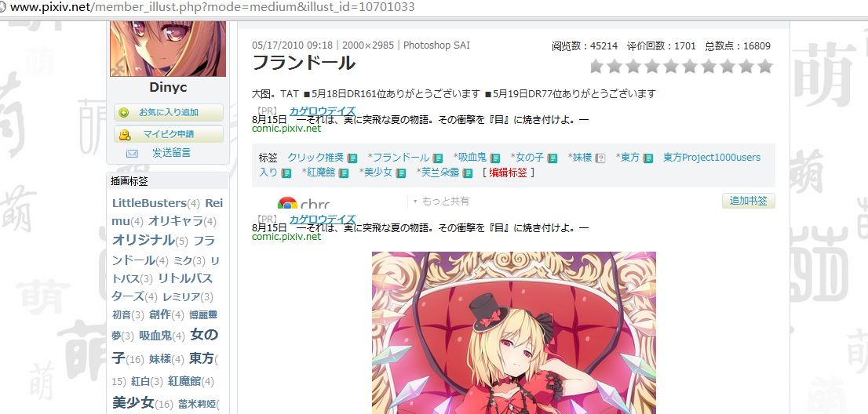868x414 pixels.
Task: Open the encyclopedia icon beside クリック推奨 tag
Action: (x=352, y=158)
